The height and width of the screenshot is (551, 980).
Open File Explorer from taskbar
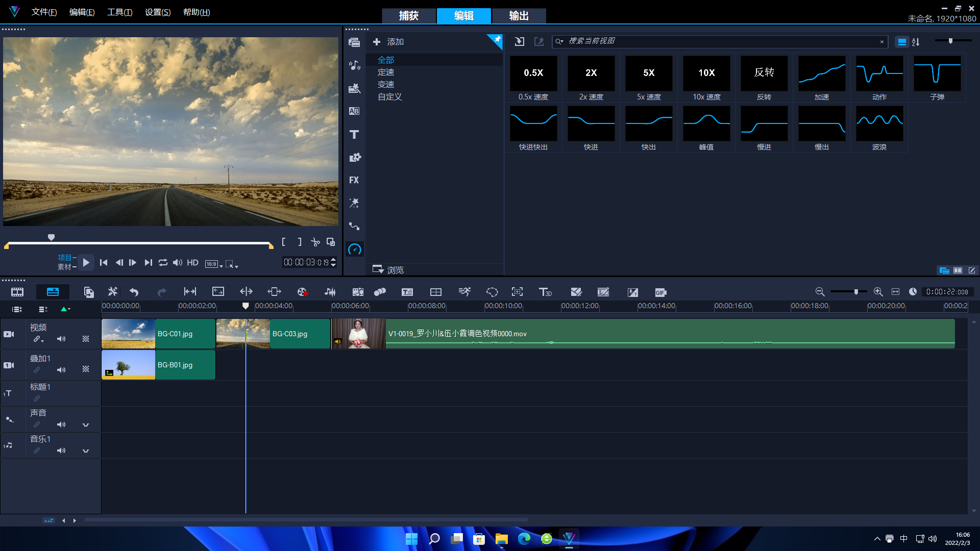[501, 539]
